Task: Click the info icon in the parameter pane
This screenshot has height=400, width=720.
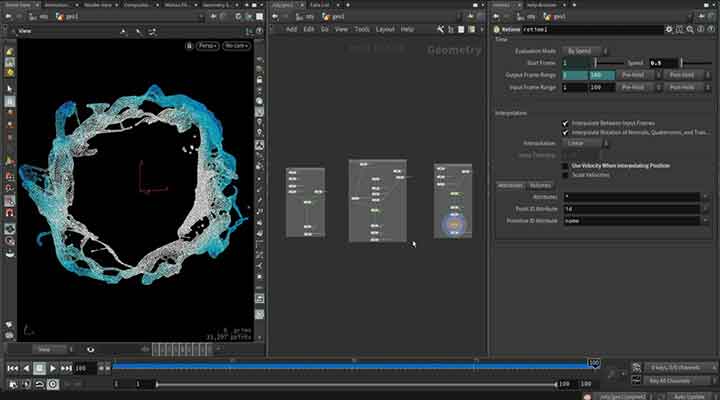Action: click(701, 29)
